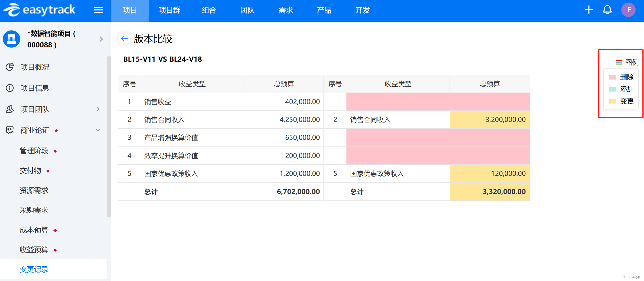Click the 商业论证 sidebar icon

10,130
